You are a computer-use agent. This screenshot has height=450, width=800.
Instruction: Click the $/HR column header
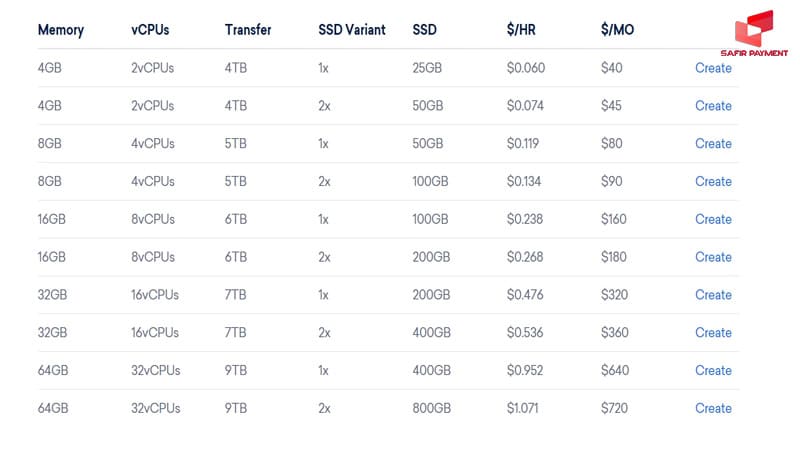pos(522,30)
